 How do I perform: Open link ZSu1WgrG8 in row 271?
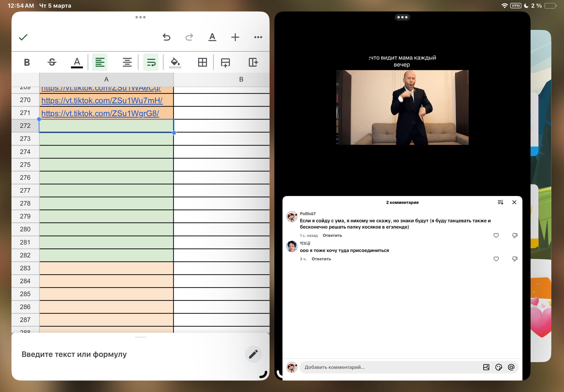pyautogui.click(x=100, y=113)
